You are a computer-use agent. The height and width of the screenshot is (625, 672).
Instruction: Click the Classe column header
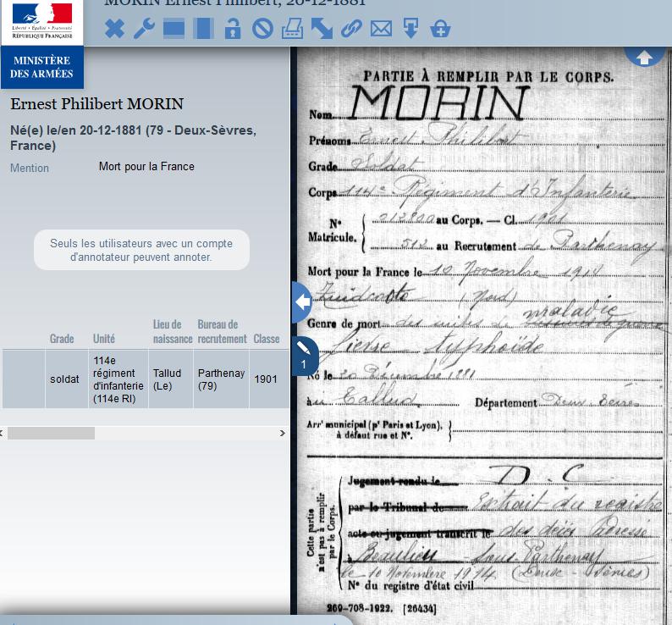tap(266, 339)
